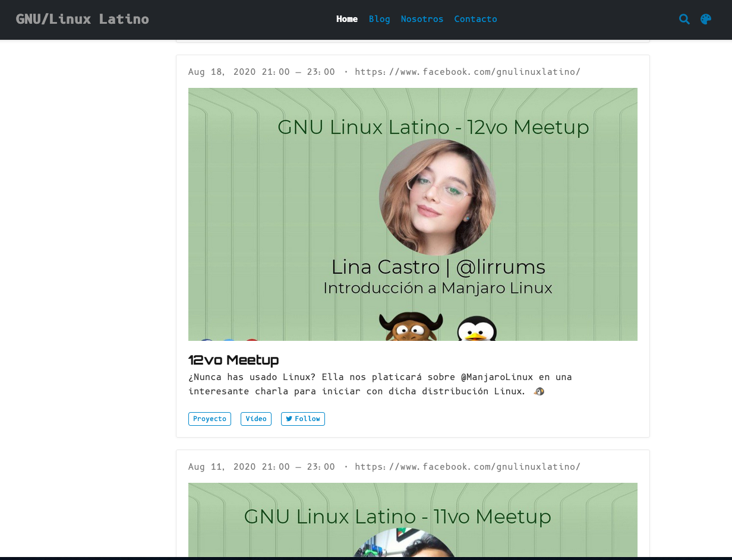The image size is (732, 560).
Task: Click the GNU/Linux Latino site logo
Action: click(x=83, y=18)
